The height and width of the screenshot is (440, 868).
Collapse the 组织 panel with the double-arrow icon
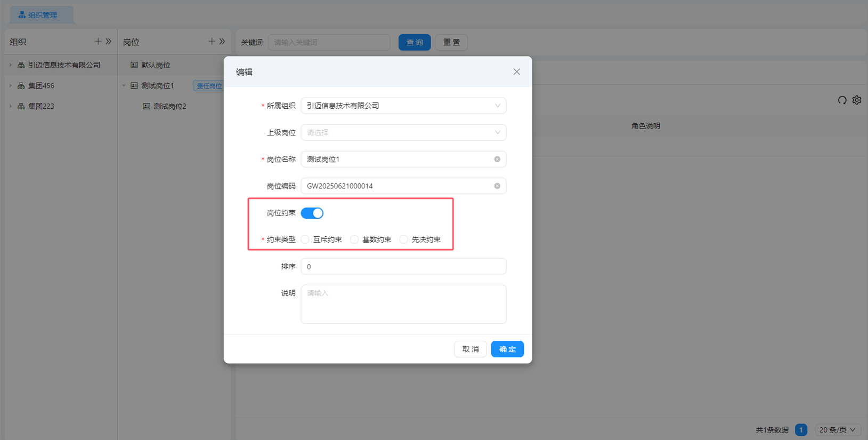pyautogui.click(x=109, y=42)
